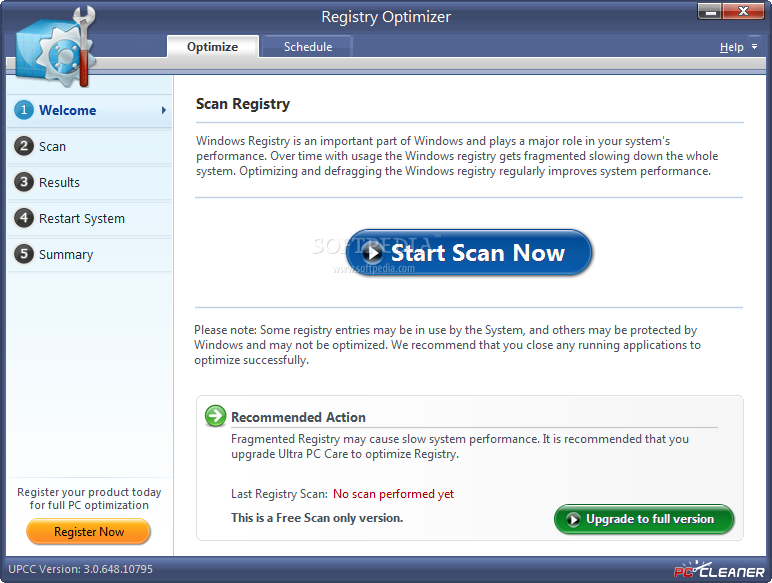Select Restart System step in sidebar
The height and width of the screenshot is (583, 772).
click(x=90, y=218)
